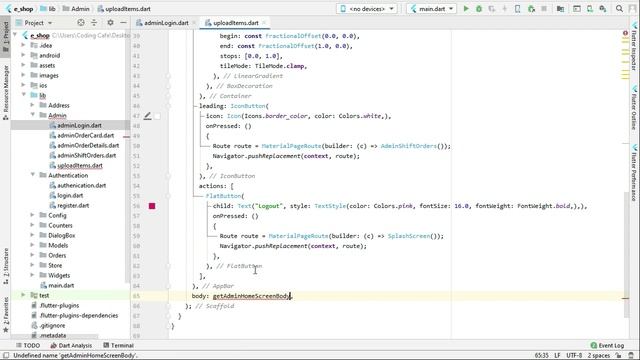Click the project tree horizontal scrollbar
Image resolution: width=640 pixels, height=360 pixels.
pyautogui.click(x=54, y=337)
